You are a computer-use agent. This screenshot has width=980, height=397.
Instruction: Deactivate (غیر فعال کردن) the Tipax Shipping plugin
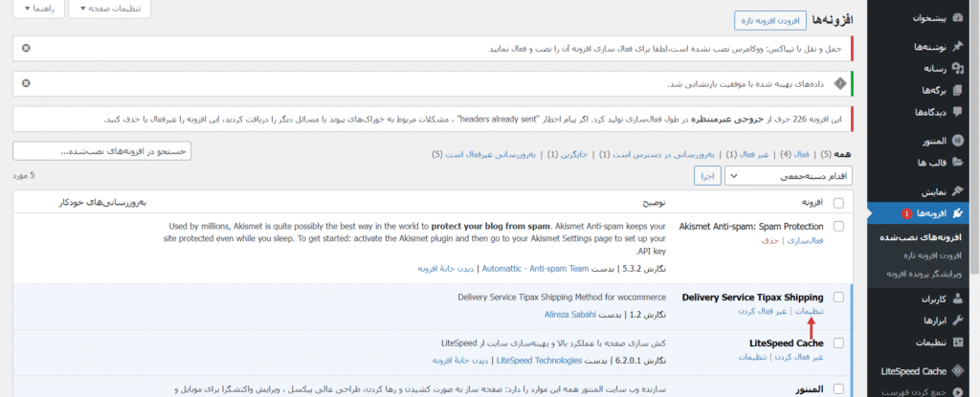(x=763, y=311)
